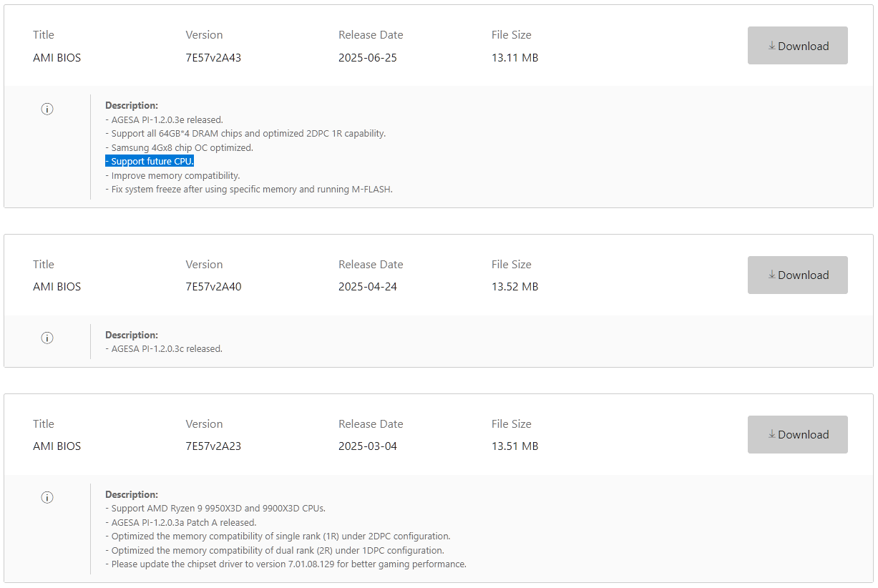Click 'Fix system freeze' M-FLASH line

249,189
